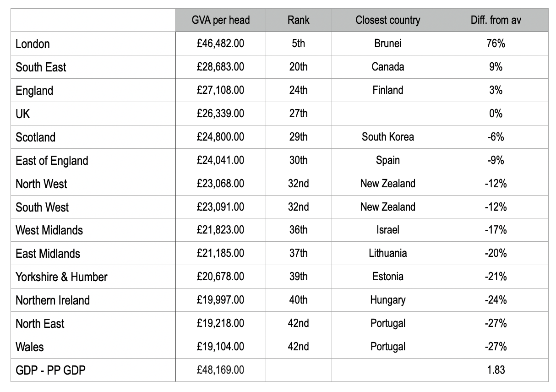Select the Wales GVA value £19,104.00
Viewport: 556px width, 392px height.
point(221,347)
